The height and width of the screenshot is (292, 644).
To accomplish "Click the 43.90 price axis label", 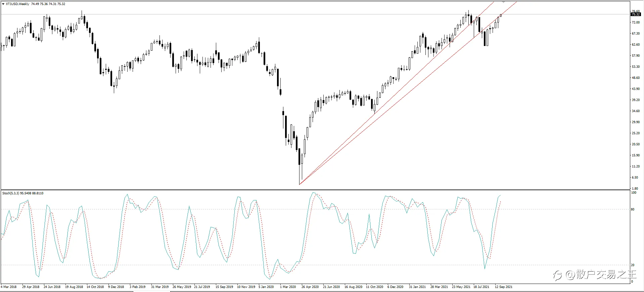I will [x=636, y=89].
